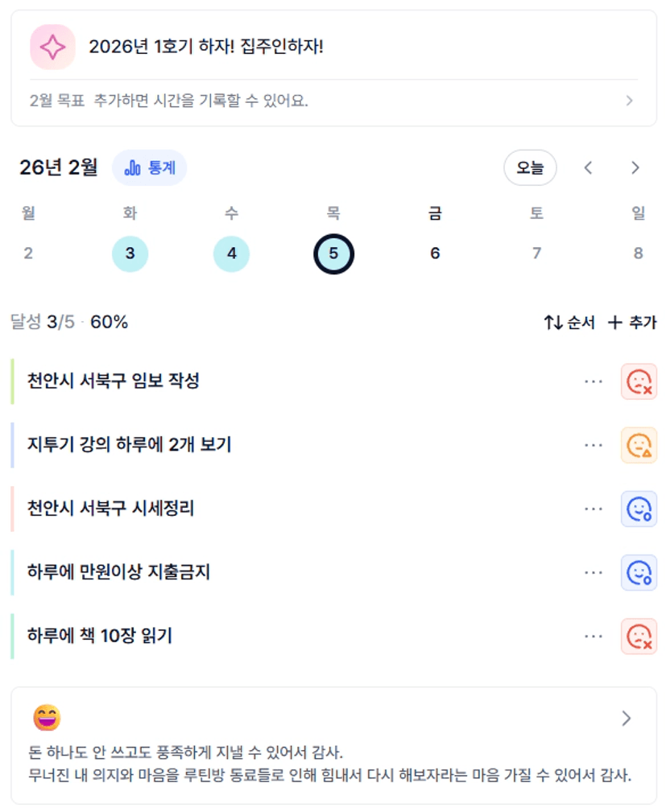Open the 천안시 서북구 시세정리 routine
This screenshot has width=666, height=812.
pos(111,509)
